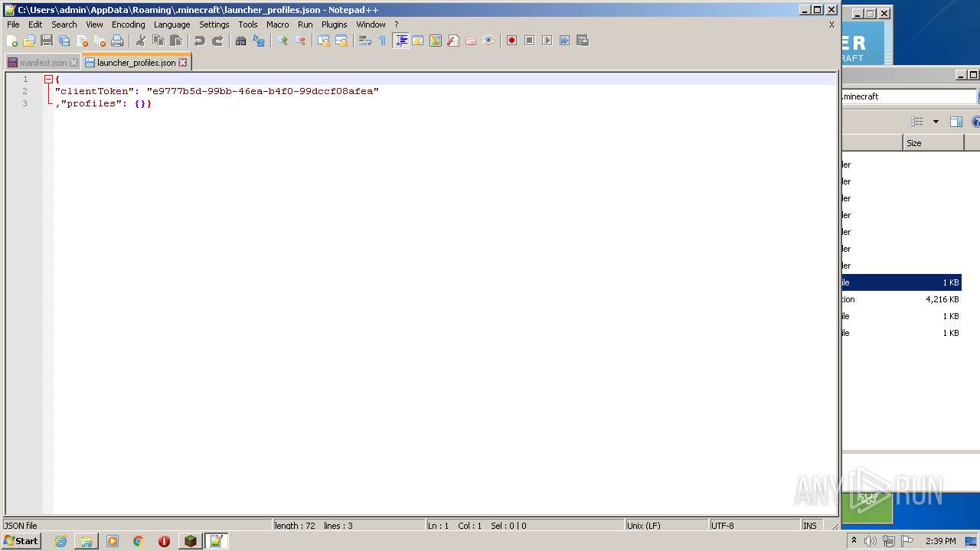
Task: Click the Zoom In toolbar icon
Action: point(283,41)
